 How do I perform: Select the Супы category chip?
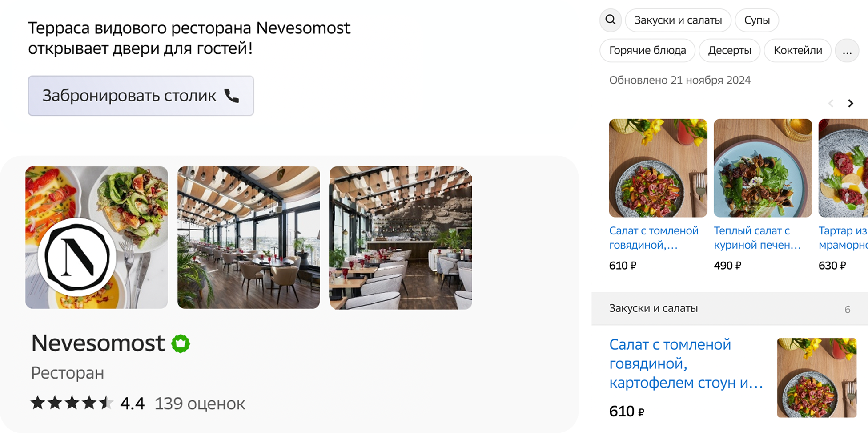pos(757,20)
